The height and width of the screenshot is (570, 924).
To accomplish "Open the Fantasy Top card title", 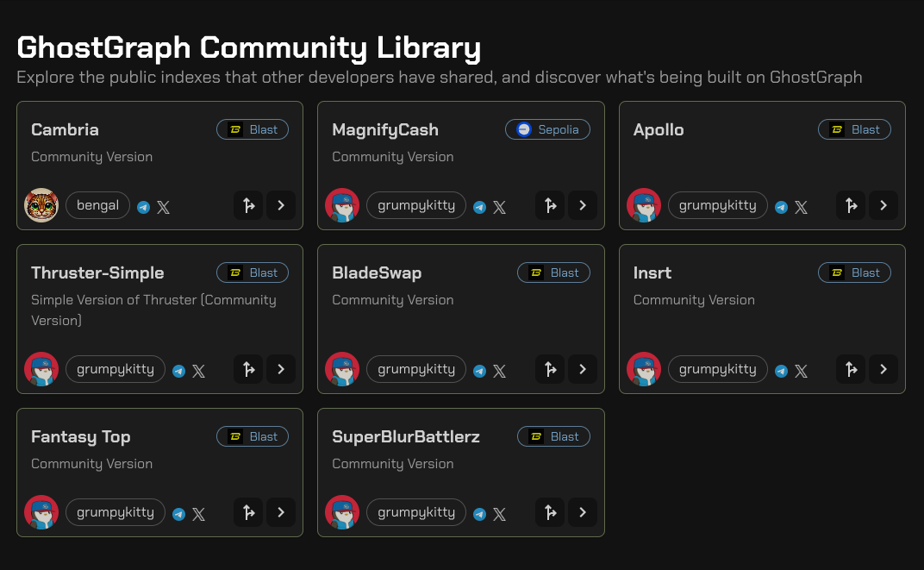I will point(81,436).
